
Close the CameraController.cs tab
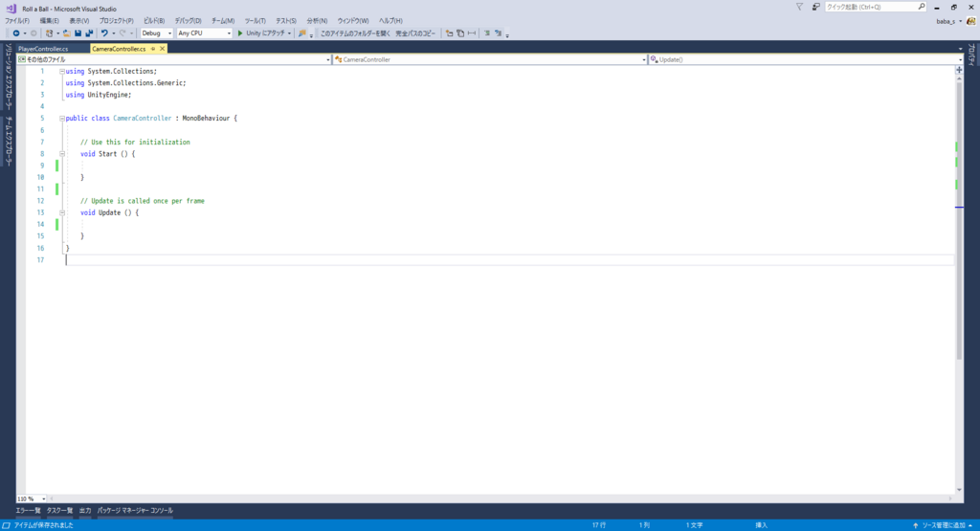(163, 49)
